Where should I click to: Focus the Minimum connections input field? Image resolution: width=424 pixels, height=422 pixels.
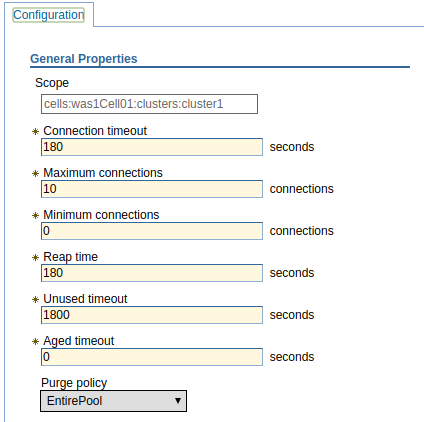coord(152,231)
